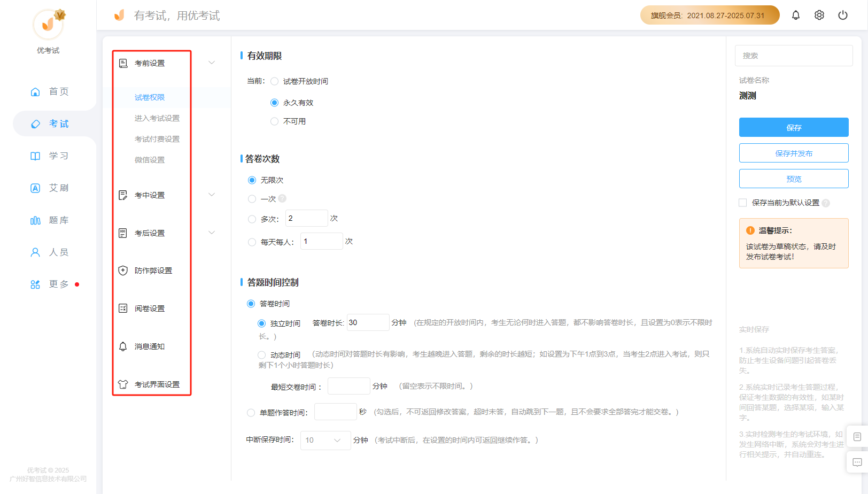Select 动态时间 radio option
This screenshot has width=868, height=494.
coord(261,355)
